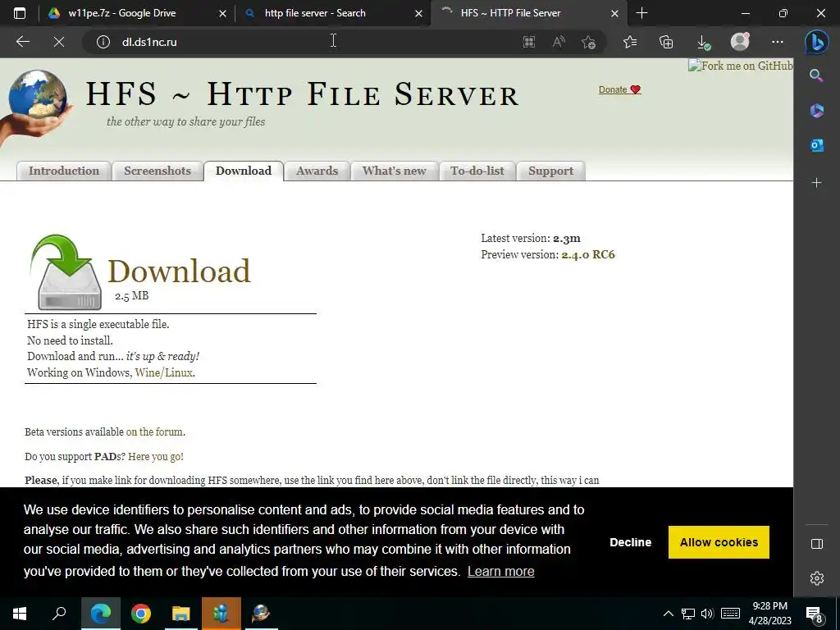Open Google Chrome from taskbar
The width and height of the screenshot is (840, 630).
(141, 614)
